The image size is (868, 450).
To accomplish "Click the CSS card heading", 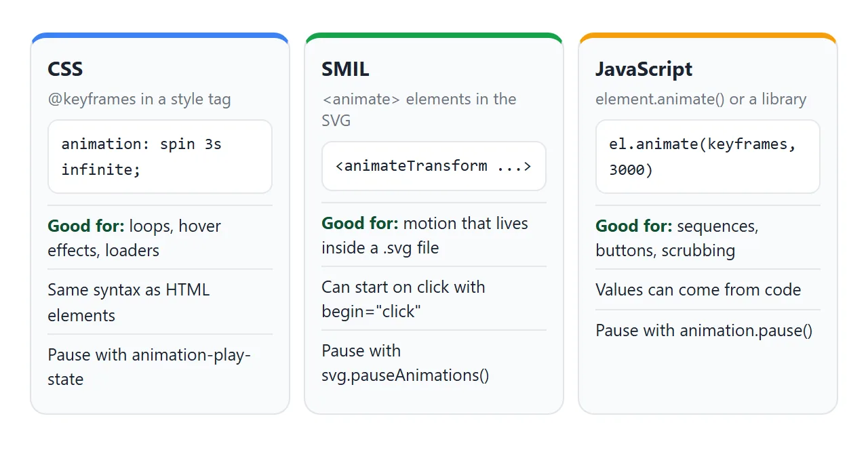I will coord(65,69).
